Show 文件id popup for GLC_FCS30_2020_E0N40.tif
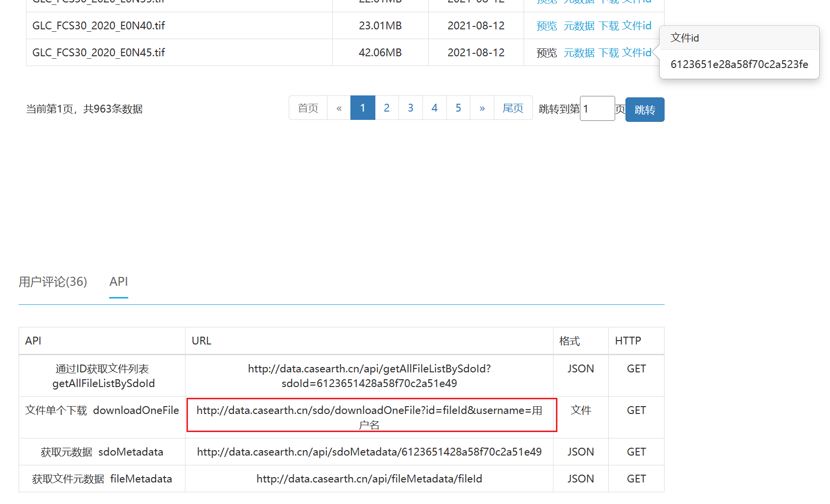The height and width of the screenshot is (504, 830). click(637, 25)
